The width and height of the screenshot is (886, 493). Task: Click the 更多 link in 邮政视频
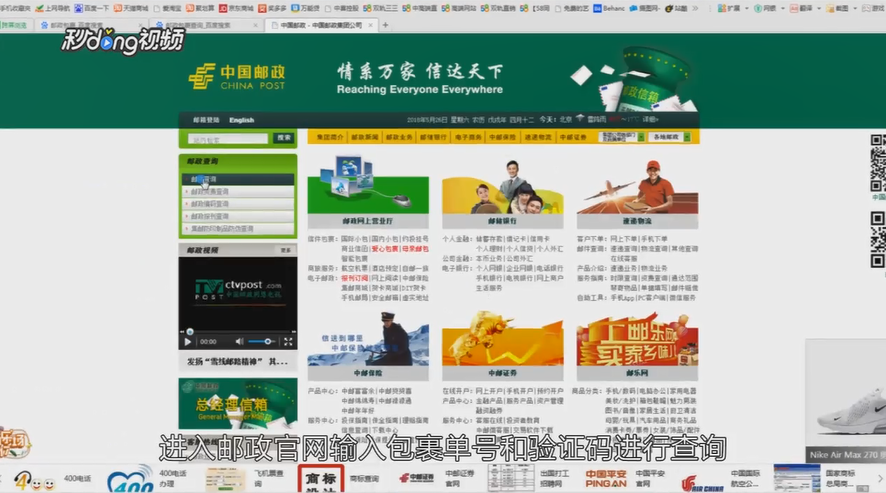[x=286, y=250]
